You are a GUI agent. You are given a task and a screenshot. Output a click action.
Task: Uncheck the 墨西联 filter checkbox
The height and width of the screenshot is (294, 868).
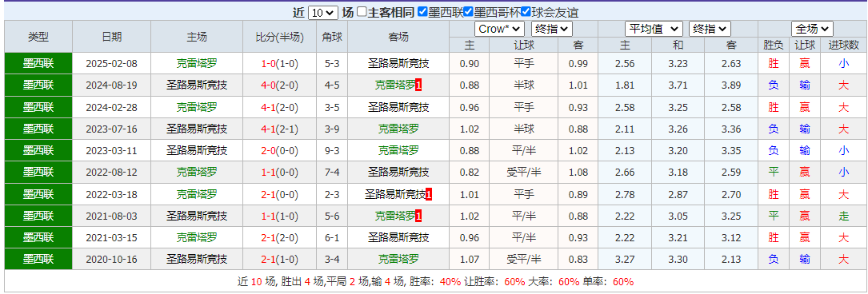422,12
